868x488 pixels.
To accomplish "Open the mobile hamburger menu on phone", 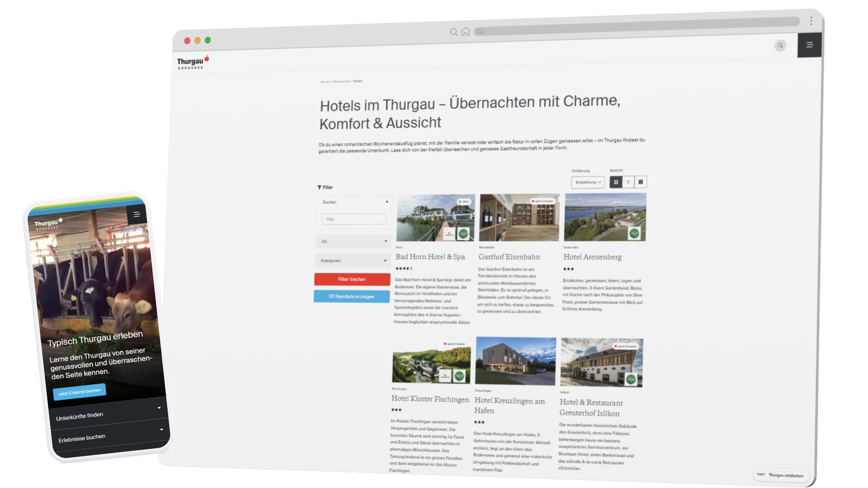I will pyautogui.click(x=136, y=214).
